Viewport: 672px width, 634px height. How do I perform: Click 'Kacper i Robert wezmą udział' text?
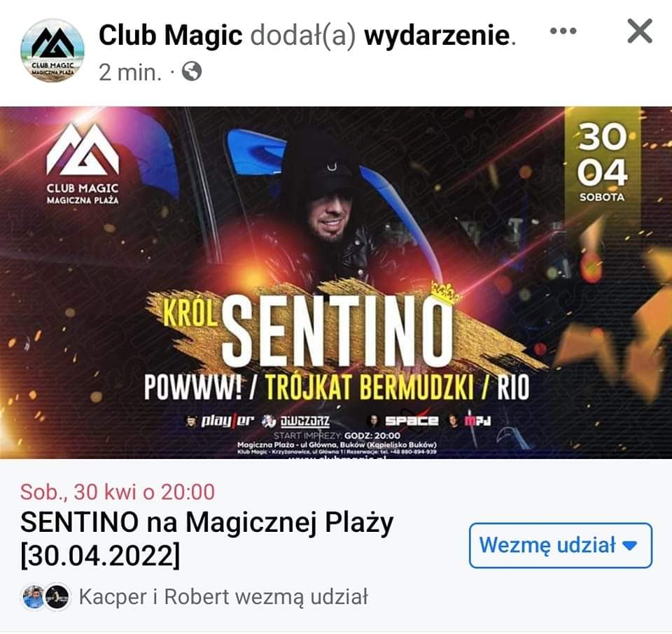pyautogui.click(x=223, y=597)
